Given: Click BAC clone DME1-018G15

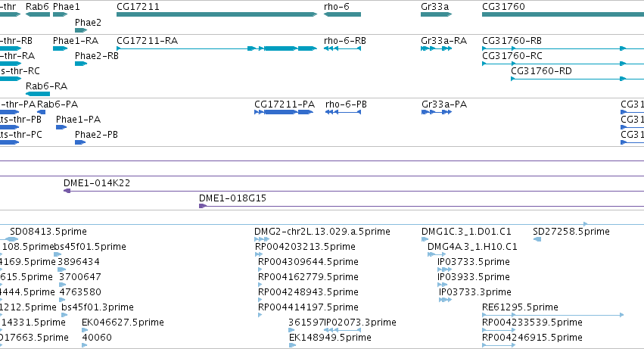Looking at the screenshot, I should pos(422,206).
